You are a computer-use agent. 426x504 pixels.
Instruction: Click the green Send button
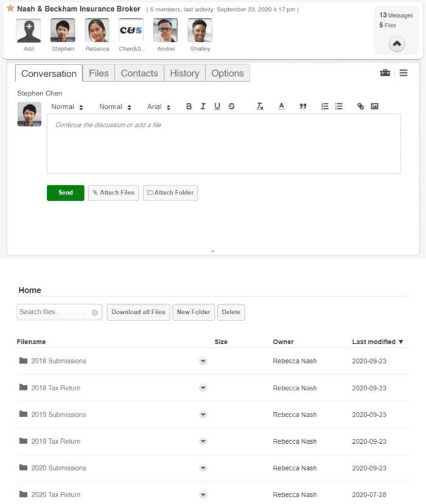click(65, 193)
